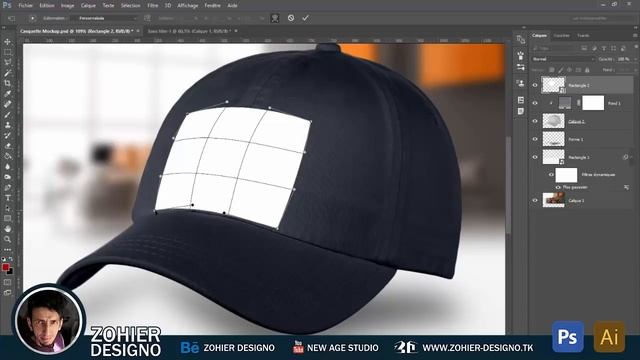Hide the Rectangle 1 layer

coord(535,157)
